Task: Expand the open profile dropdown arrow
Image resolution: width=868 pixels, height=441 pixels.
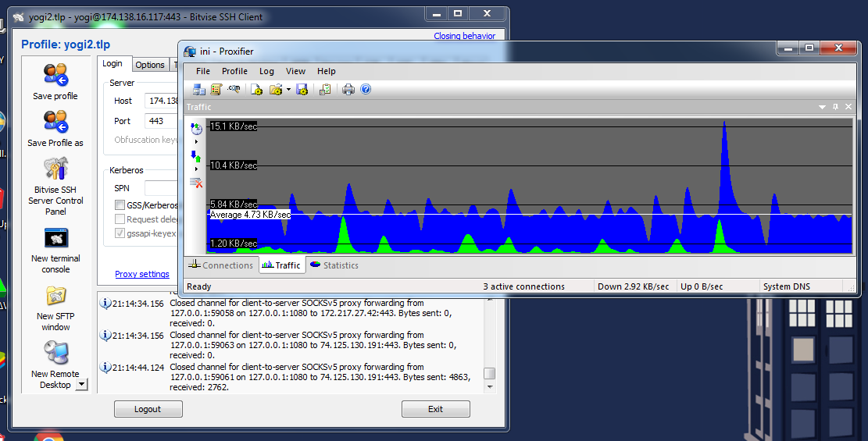Action: pos(288,90)
